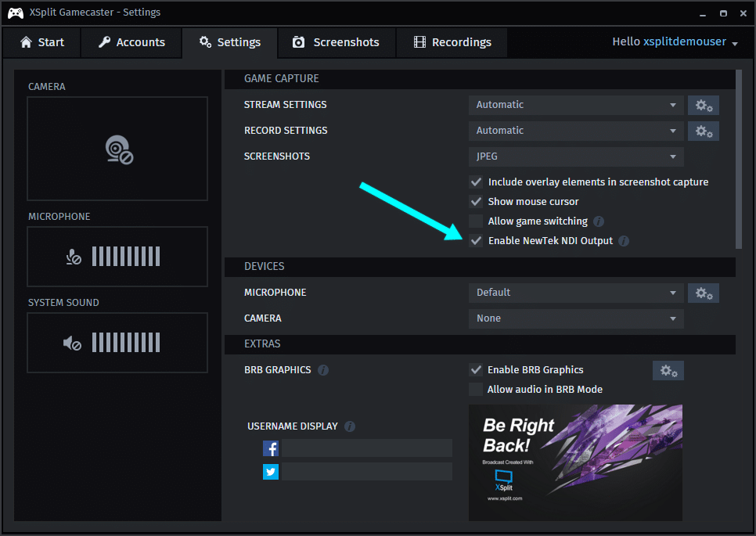Open stream settings gear options
Image resolution: width=756 pixels, height=536 pixels.
(704, 105)
